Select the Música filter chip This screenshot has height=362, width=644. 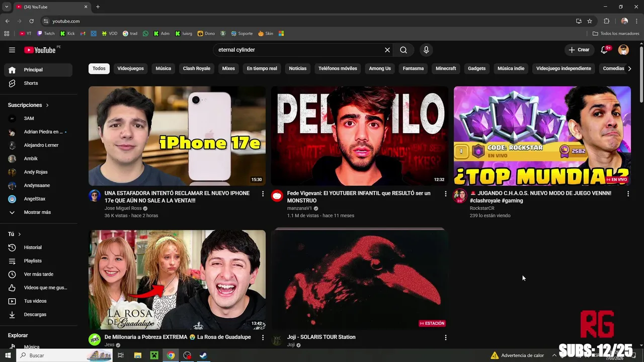coord(163,68)
